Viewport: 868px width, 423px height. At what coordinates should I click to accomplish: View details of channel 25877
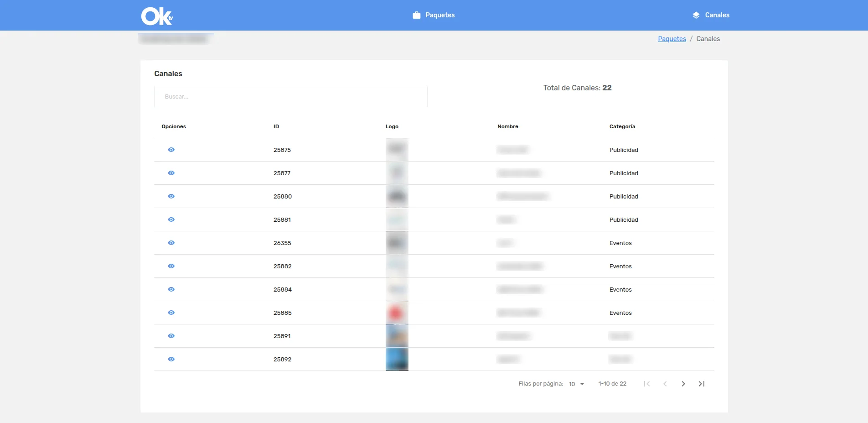click(x=171, y=173)
